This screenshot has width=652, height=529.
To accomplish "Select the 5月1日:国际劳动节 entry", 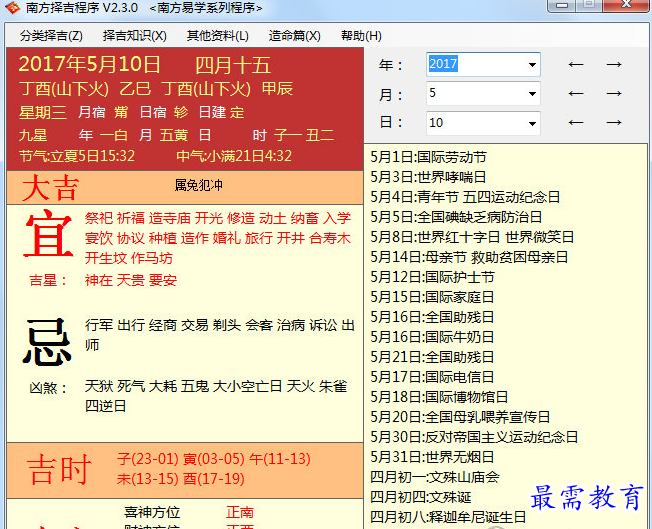I will pyautogui.click(x=428, y=157).
